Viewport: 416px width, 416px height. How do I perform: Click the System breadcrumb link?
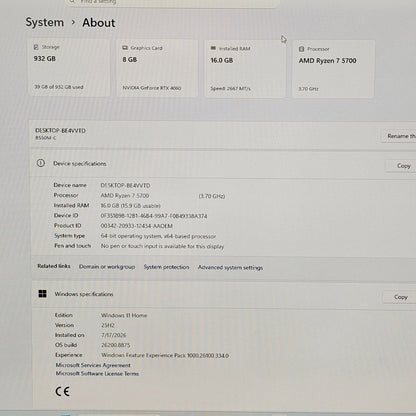(x=45, y=22)
